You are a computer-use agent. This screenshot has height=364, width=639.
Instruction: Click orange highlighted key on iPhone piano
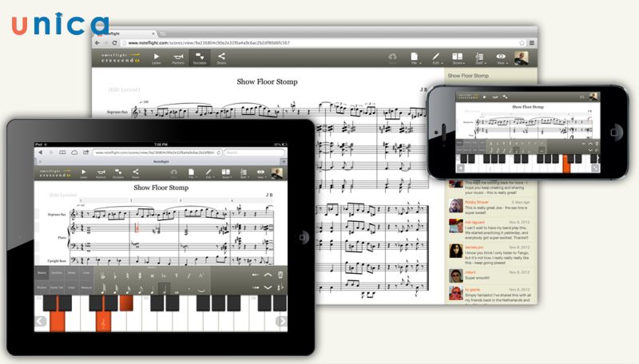click(566, 164)
